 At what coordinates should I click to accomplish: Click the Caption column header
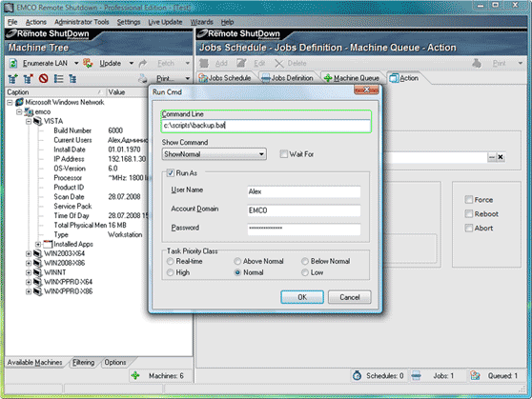pos(55,92)
